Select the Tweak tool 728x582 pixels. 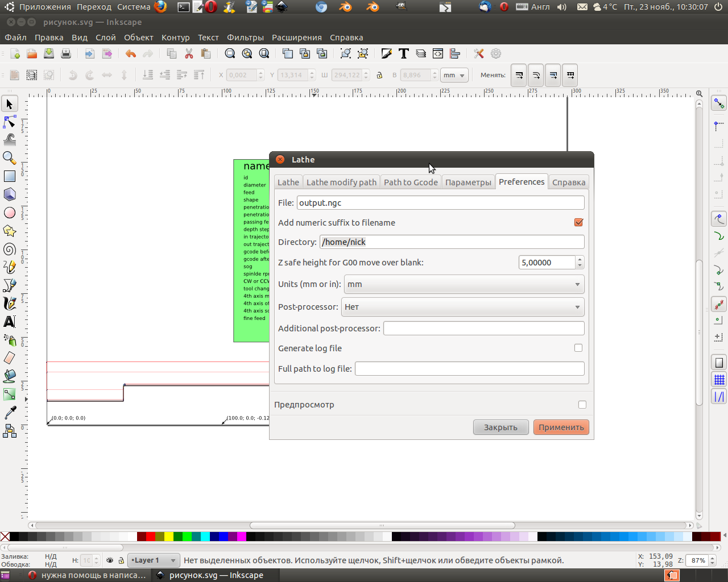10,140
